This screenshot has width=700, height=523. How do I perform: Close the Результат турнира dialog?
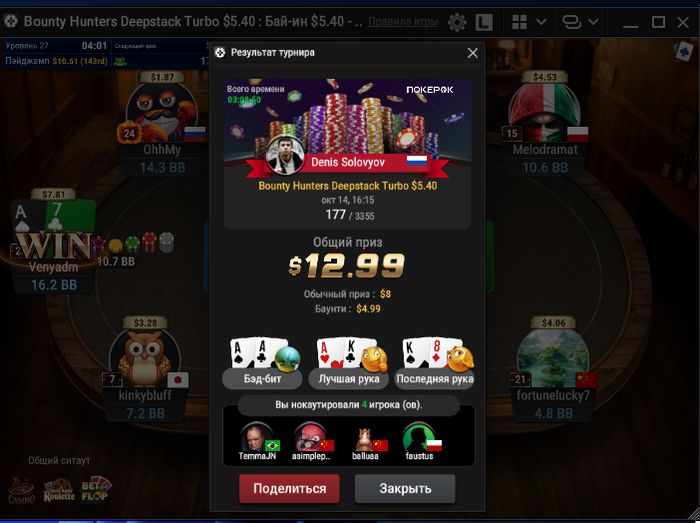(472, 53)
